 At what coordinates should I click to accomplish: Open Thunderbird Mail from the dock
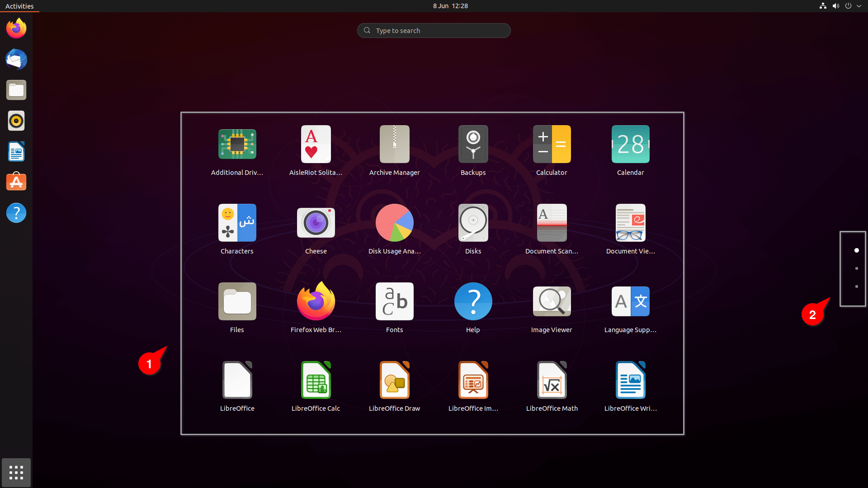(16, 59)
